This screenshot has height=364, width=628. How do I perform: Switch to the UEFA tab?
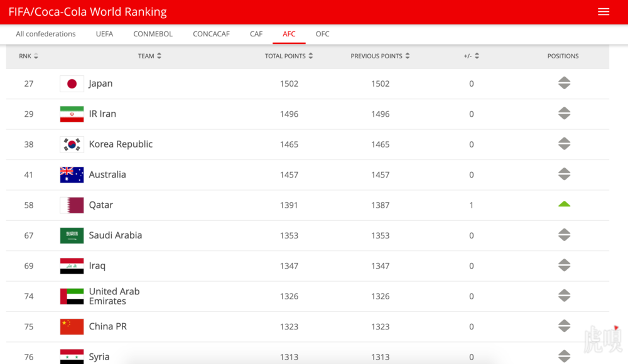104,34
